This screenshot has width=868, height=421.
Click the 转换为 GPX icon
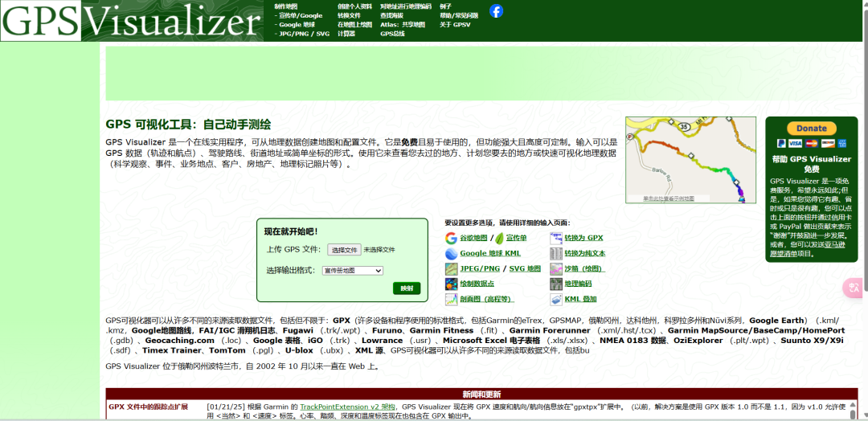(x=556, y=239)
